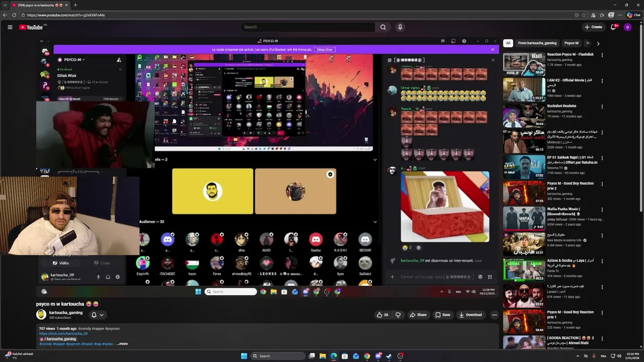Open options for Mafia Pasha Music video
This screenshot has width=644, height=362.
tap(602, 210)
